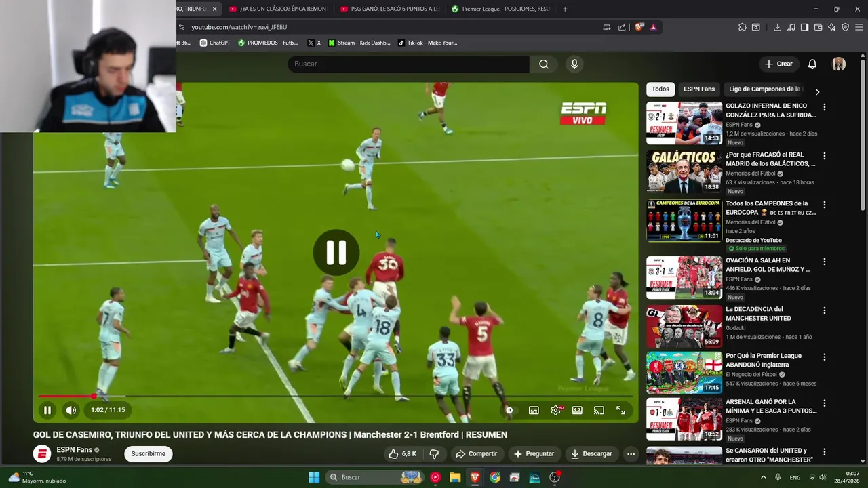Open the ESPN Fans channel avatar
Image resolution: width=868 pixels, height=488 pixels.
coord(42,454)
